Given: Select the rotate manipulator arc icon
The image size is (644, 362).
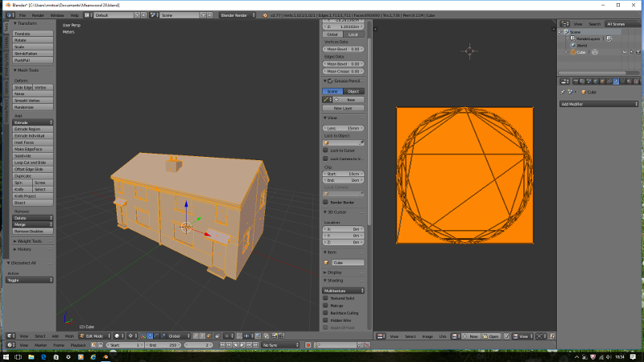Looking at the screenshot, I should click(x=156, y=335).
